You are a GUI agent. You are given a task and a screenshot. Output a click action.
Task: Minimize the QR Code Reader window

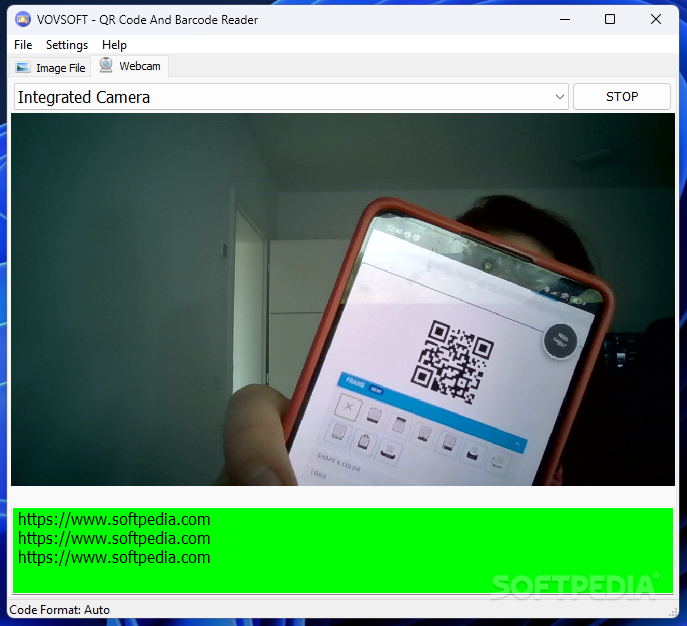pyautogui.click(x=565, y=19)
